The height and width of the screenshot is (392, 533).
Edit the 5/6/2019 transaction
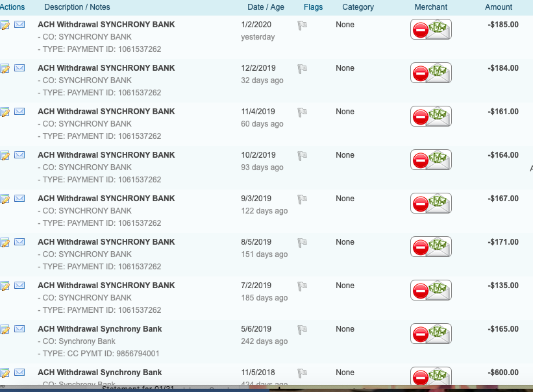pyautogui.click(x=5, y=329)
